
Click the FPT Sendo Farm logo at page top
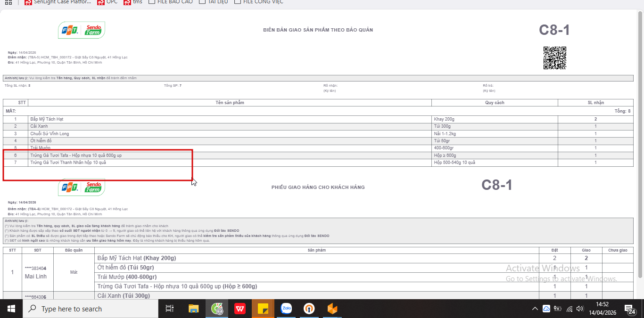click(82, 30)
